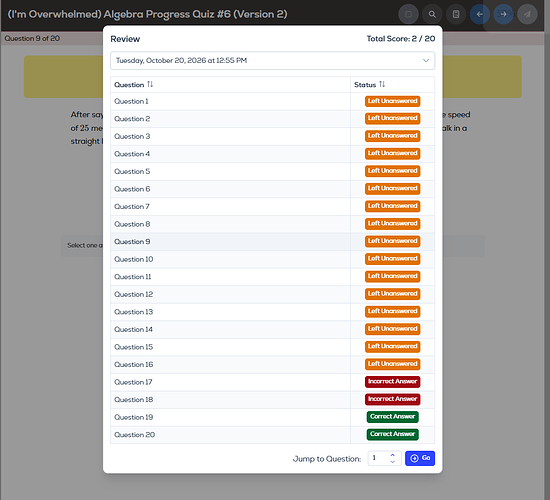Click Incorrect Answer badge for Question 17
Image resolution: width=550 pixels, height=500 pixels.
pos(393,381)
